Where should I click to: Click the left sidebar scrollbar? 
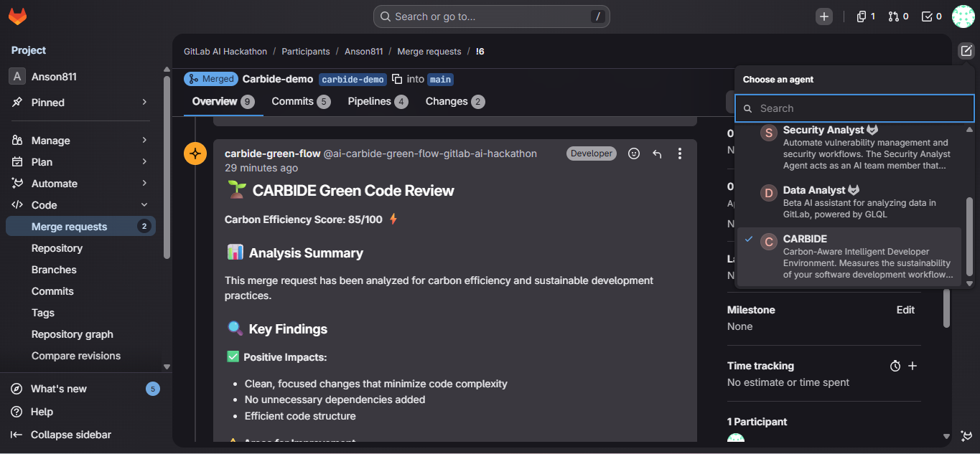pos(167,166)
